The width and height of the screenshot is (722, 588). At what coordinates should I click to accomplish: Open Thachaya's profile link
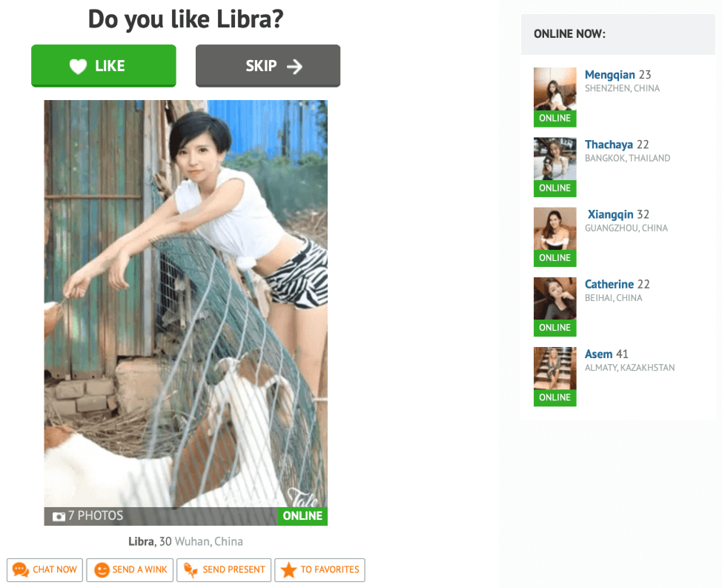[609, 145]
